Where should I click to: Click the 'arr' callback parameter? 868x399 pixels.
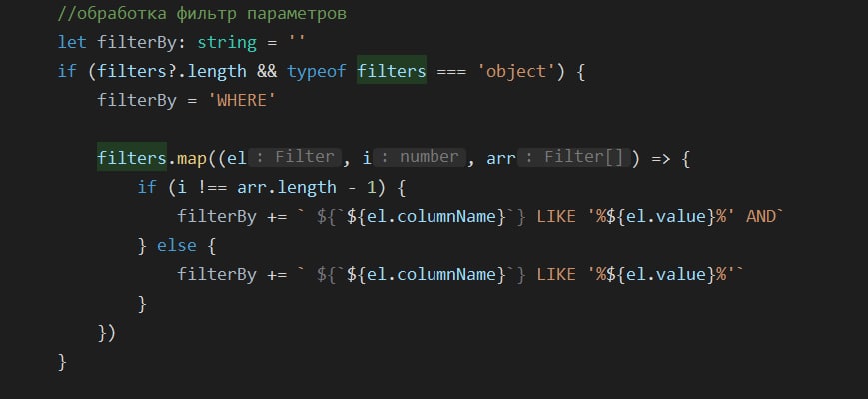point(501,159)
